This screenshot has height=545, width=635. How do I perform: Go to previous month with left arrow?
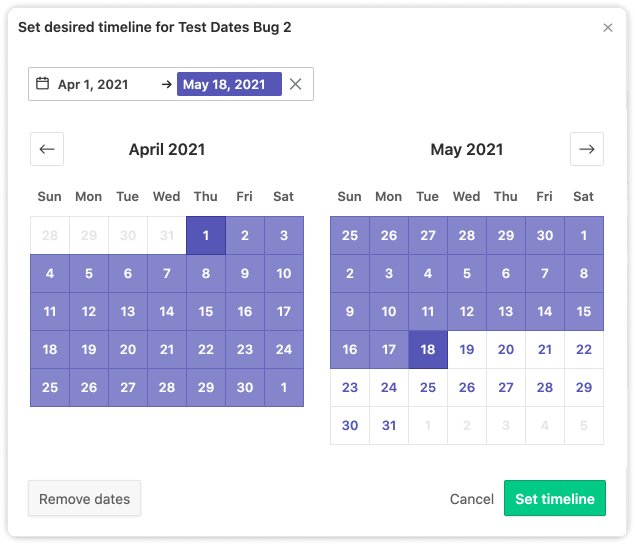click(x=47, y=149)
